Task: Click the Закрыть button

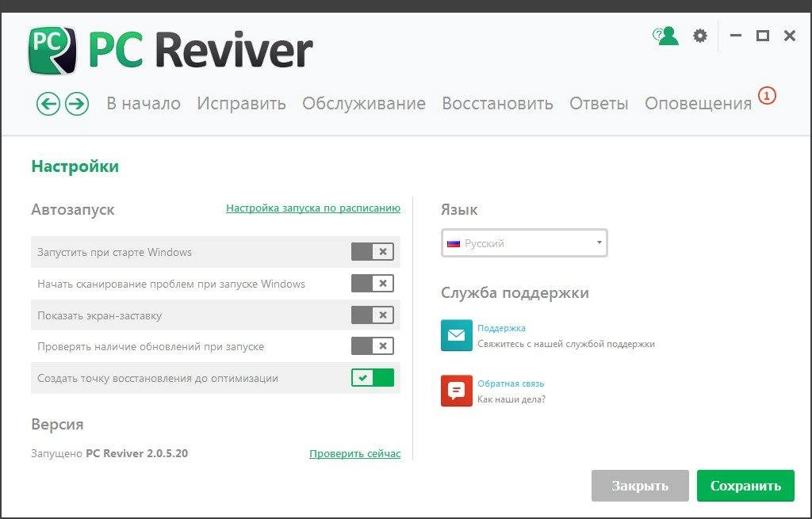Action: (x=640, y=486)
